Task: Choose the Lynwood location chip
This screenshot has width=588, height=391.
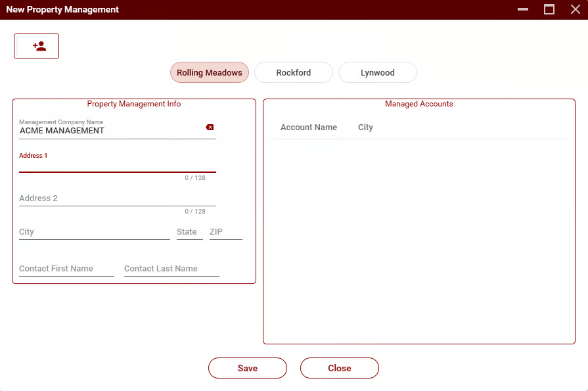Action: [378, 73]
